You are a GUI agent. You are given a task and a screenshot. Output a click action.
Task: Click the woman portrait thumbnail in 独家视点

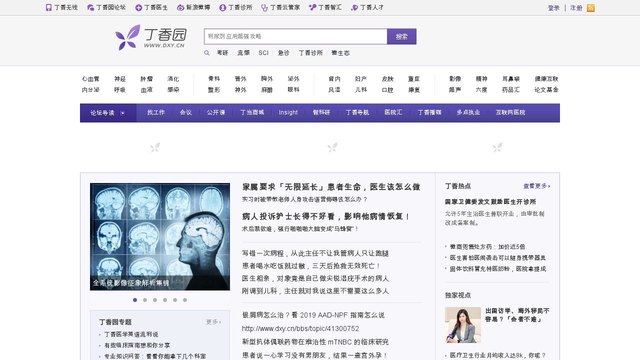(463, 325)
